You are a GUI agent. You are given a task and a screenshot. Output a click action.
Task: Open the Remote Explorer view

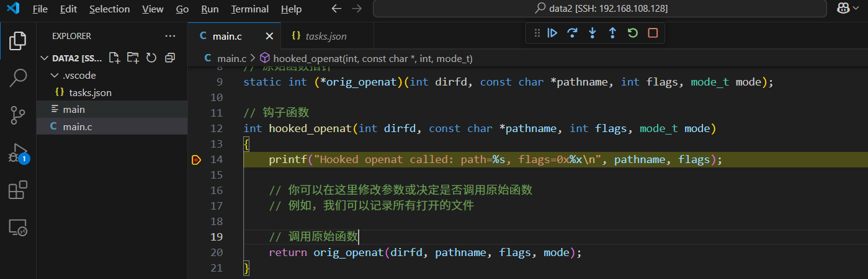click(x=18, y=228)
